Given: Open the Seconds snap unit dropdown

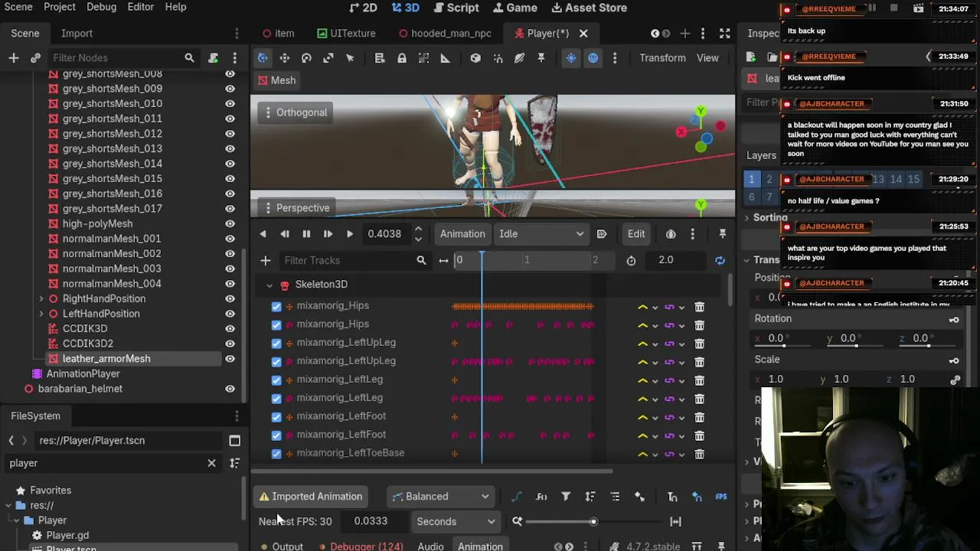Looking at the screenshot, I should pyautogui.click(x=455, y=522).
